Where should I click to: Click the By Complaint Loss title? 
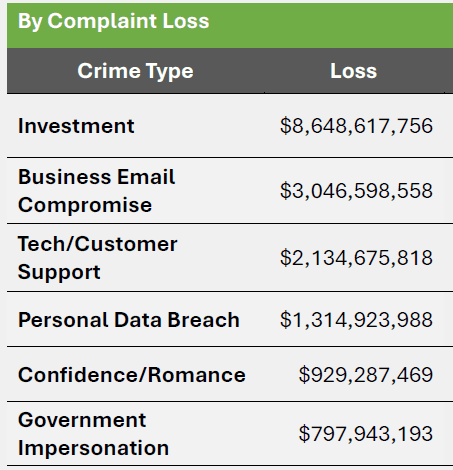113,21
